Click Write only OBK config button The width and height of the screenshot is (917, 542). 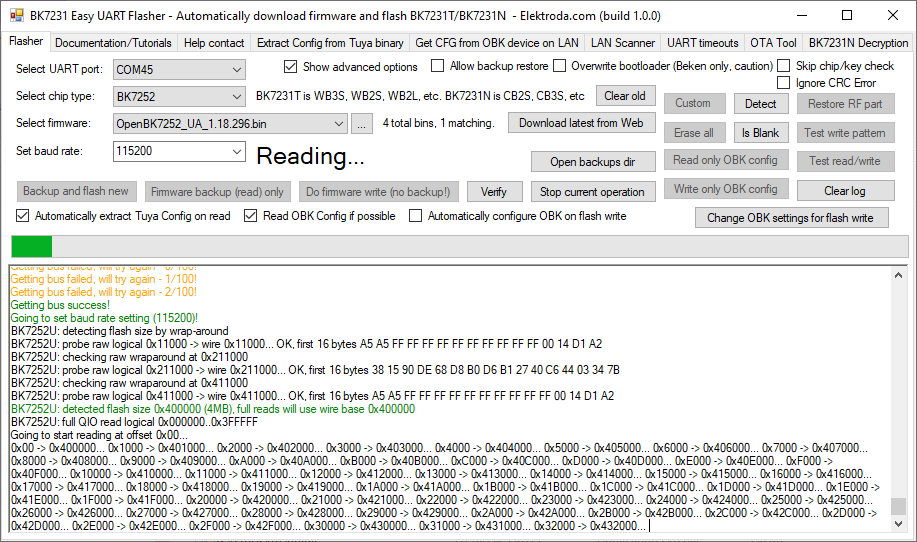click(726, 189)
